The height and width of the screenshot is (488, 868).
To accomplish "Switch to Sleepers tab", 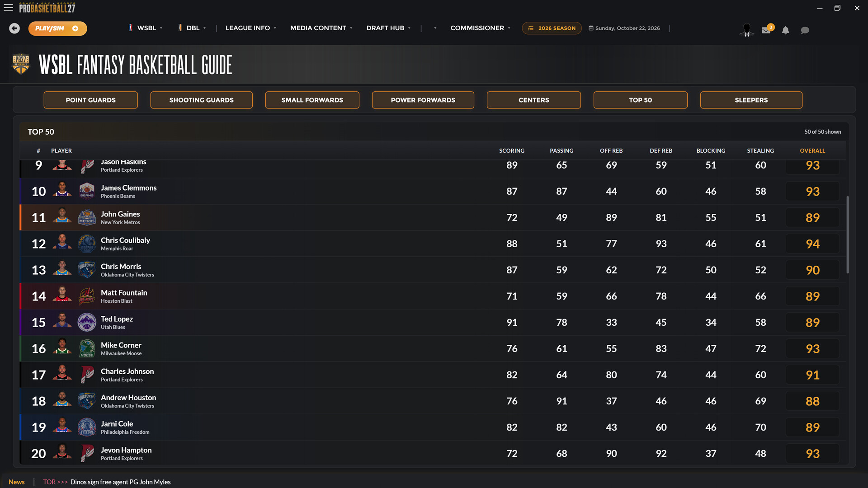I will click(x=751, y=100).
